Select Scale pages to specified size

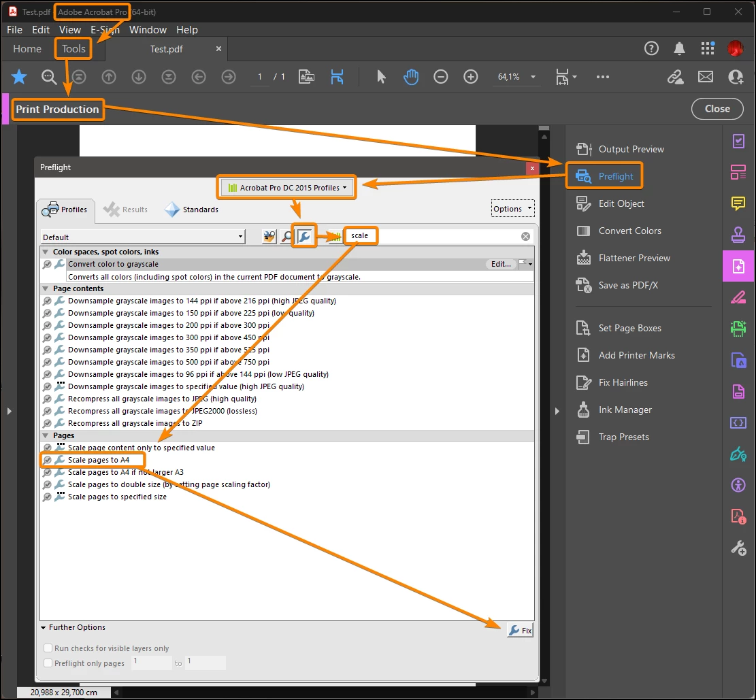[117, 497]
